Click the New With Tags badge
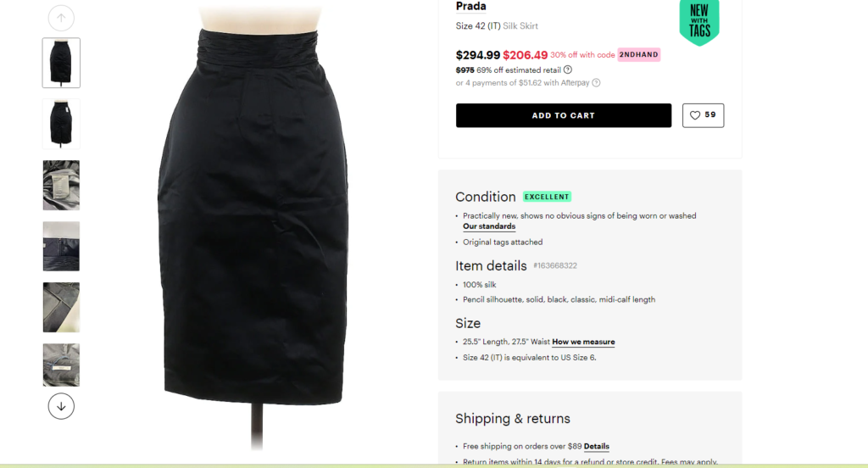The image size is (868, 468). pos(699,21)
